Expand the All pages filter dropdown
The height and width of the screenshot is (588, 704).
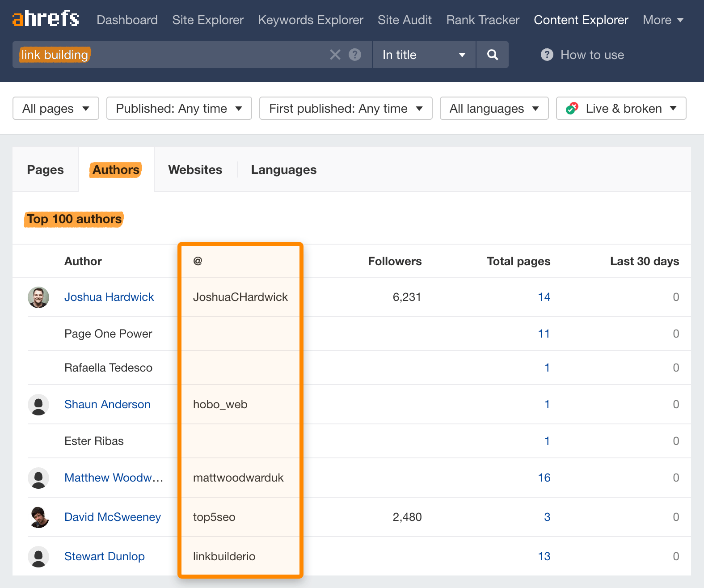(x=56, y=109)
